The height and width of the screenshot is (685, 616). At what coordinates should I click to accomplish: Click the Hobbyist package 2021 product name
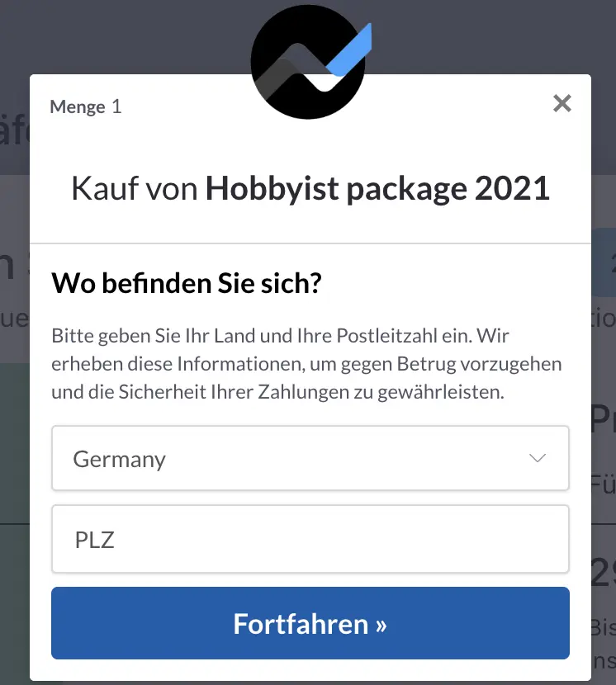[x=377, y=189]
